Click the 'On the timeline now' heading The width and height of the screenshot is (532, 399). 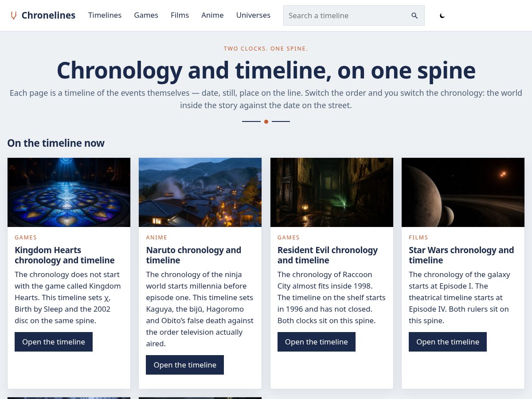coord(56,143)
